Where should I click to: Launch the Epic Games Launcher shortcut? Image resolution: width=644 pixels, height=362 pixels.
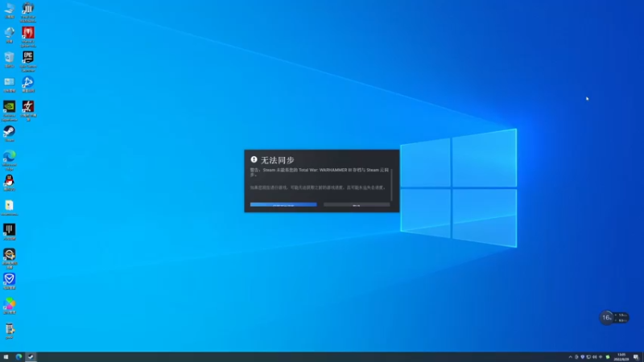(x=28, y=61)
